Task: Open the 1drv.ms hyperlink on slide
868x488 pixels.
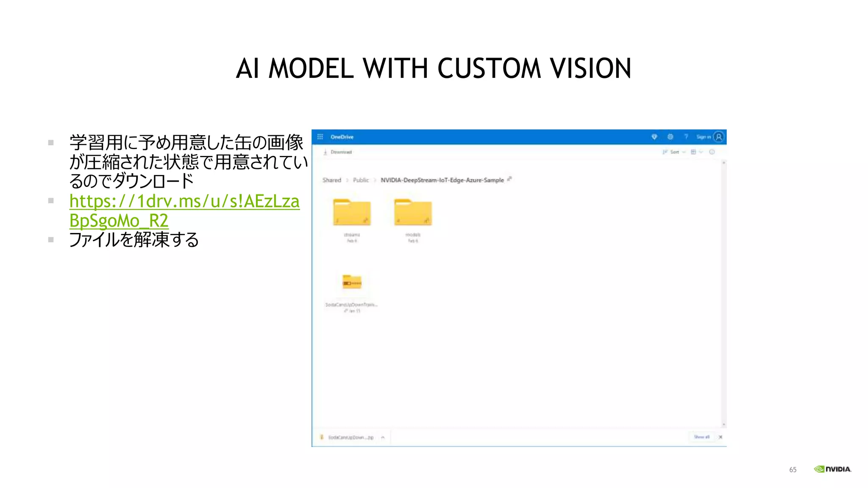Action: coord(184,211)
